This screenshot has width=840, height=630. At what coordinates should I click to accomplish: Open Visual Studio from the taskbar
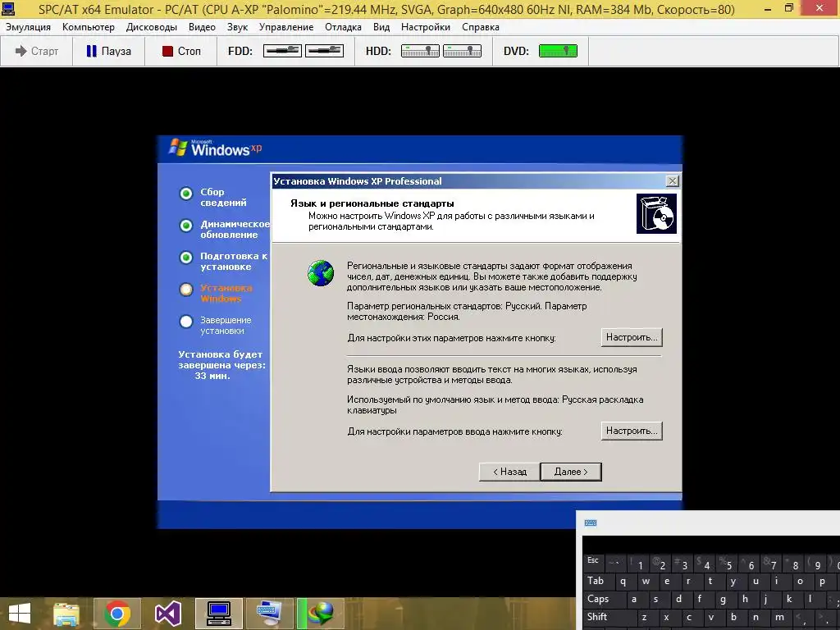pos(167,614)
